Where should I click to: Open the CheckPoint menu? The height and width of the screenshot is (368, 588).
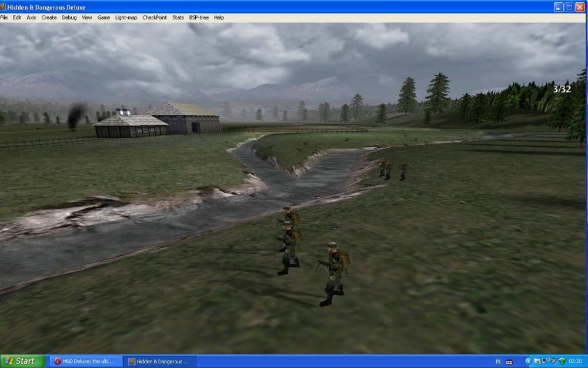point(155,18)
